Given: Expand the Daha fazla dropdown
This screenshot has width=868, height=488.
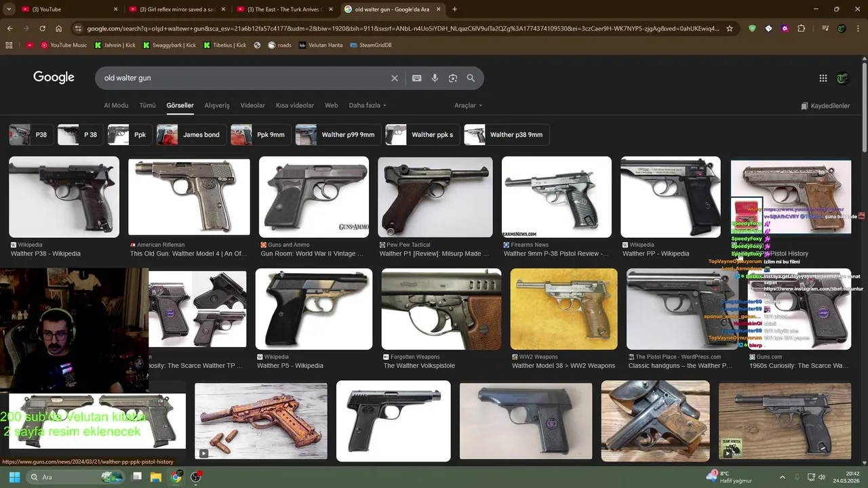Looking at the screenshot, I should coord(368,105).
